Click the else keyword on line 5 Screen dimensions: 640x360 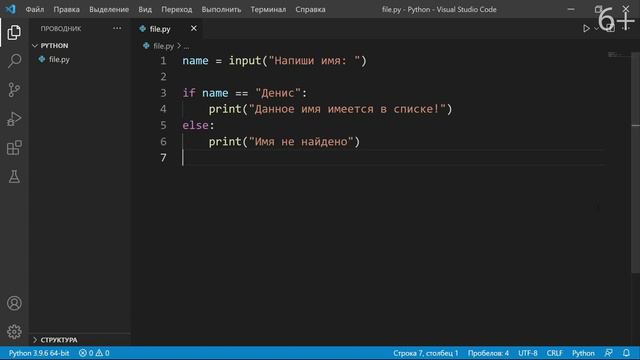click(196, 125)
